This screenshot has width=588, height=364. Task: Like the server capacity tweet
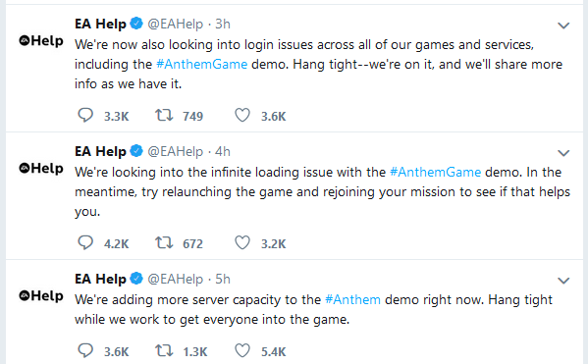(x=242, y=351)
